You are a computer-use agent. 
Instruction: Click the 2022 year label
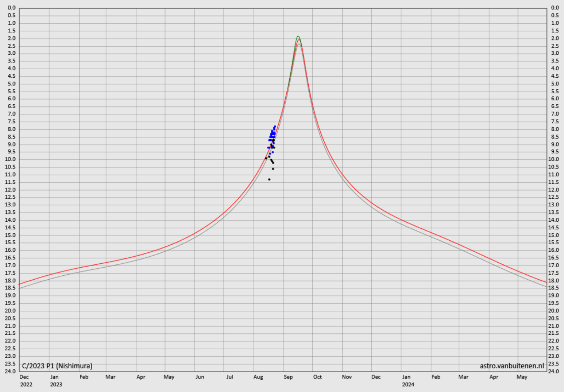pos(26,384)
